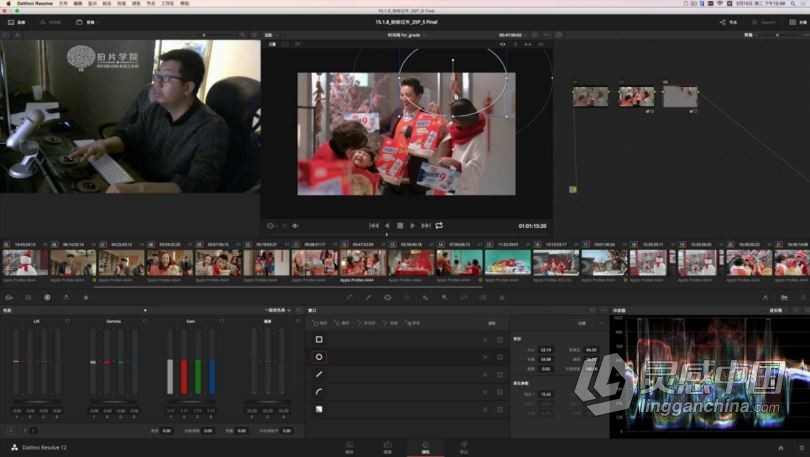
Task: Open the viewer zoom dropdown
Action: [272, 35]
